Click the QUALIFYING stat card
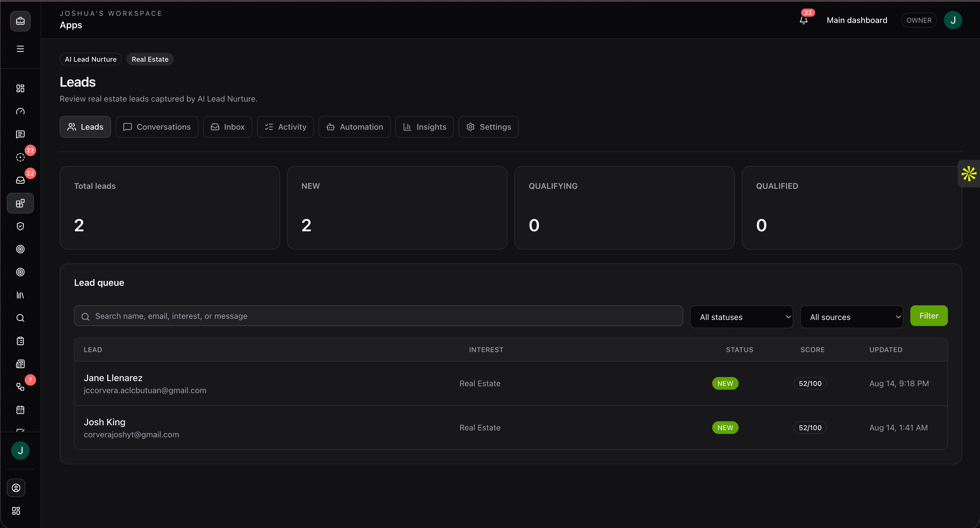The height and width of the screenshot is (528, 980). pos(624,208)
